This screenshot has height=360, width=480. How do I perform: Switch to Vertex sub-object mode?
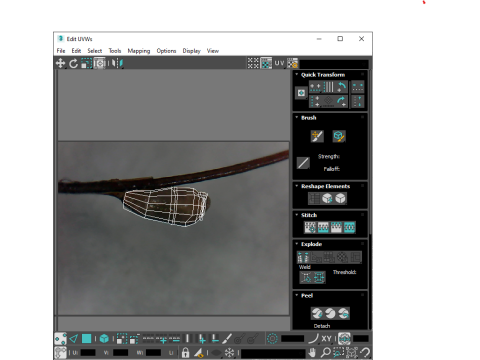(60, 339)
